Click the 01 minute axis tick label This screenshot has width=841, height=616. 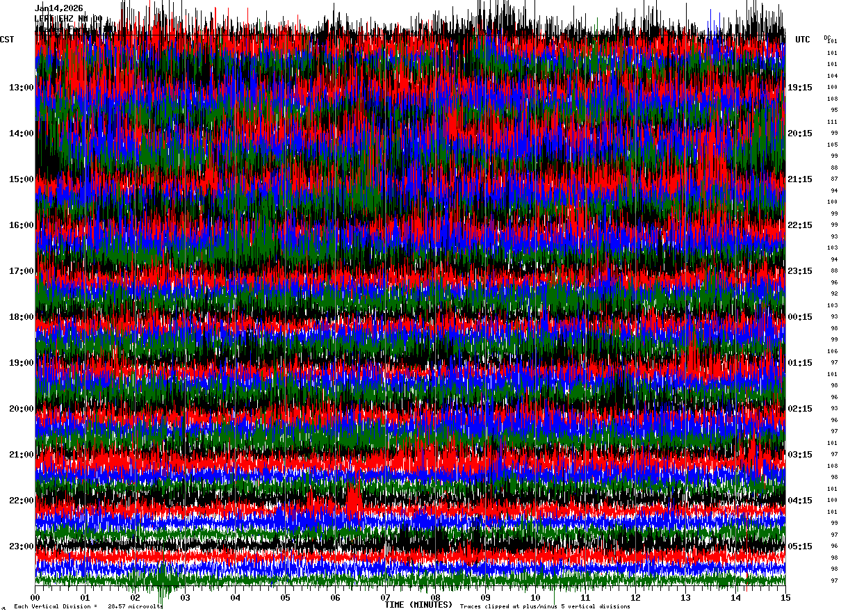coord(85,597)
